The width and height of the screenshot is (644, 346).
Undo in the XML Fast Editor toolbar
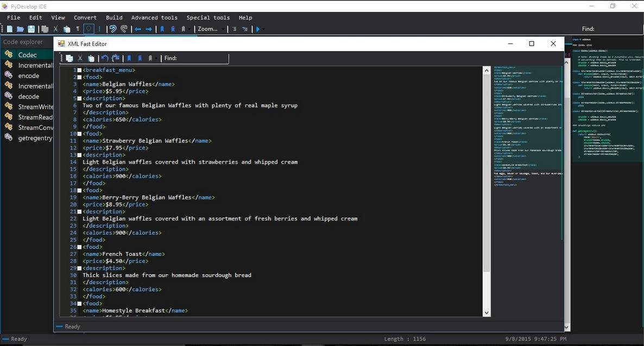coord(105,58)
